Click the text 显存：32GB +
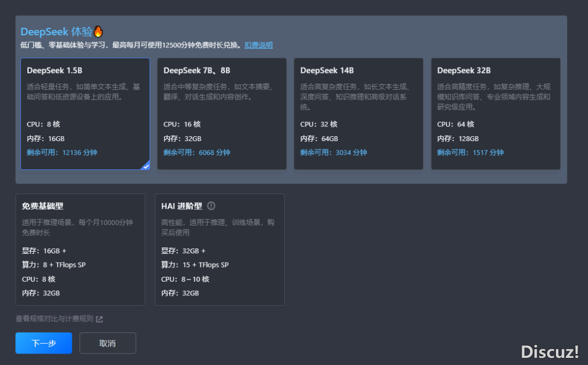Image resolution: width=588 pixels, height=365 pixels. click(183, 251)
